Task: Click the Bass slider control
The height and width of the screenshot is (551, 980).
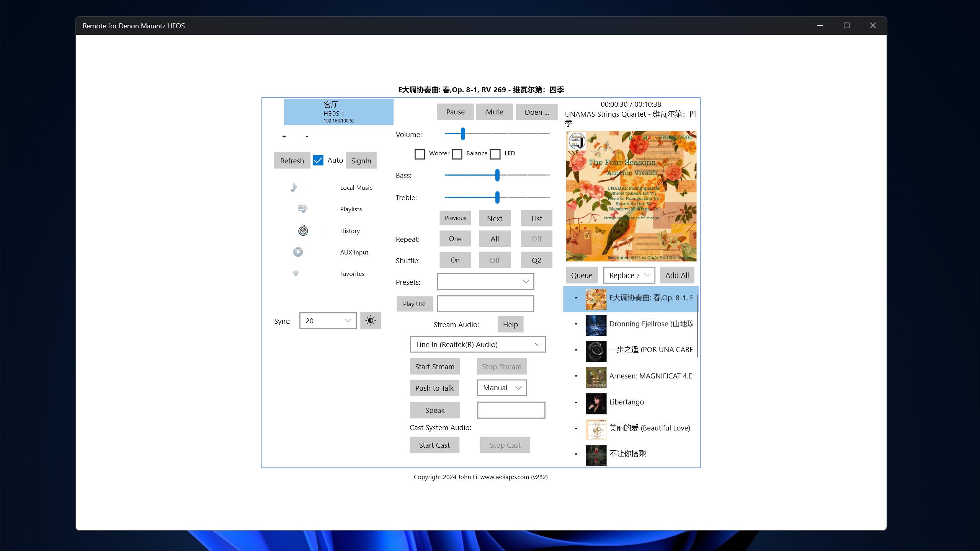Action: tap(497, 175)
